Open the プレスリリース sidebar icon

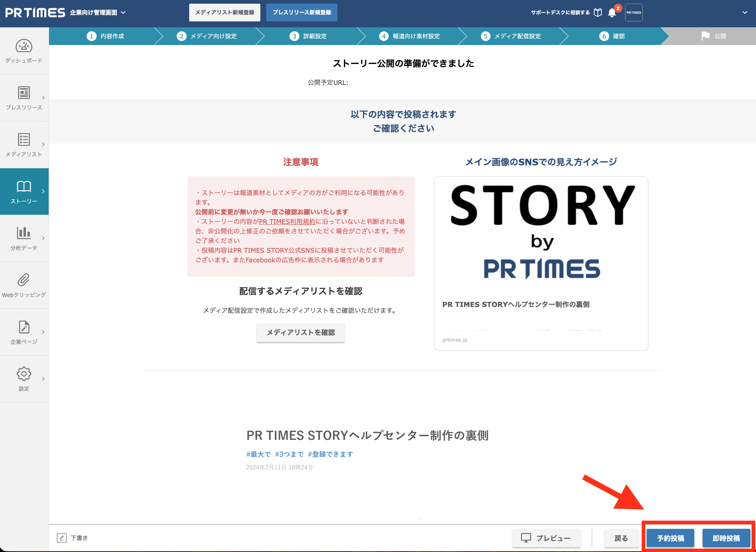click(x=24, y=93)
